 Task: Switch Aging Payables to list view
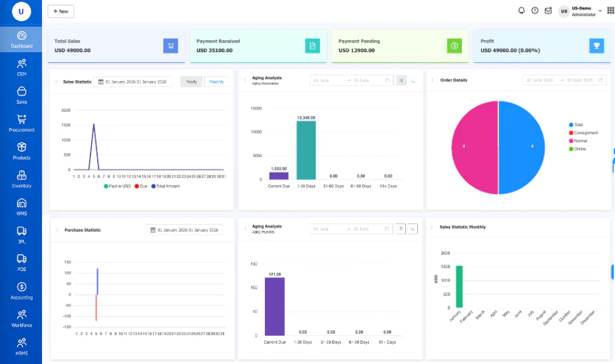(x=400, y=228)
